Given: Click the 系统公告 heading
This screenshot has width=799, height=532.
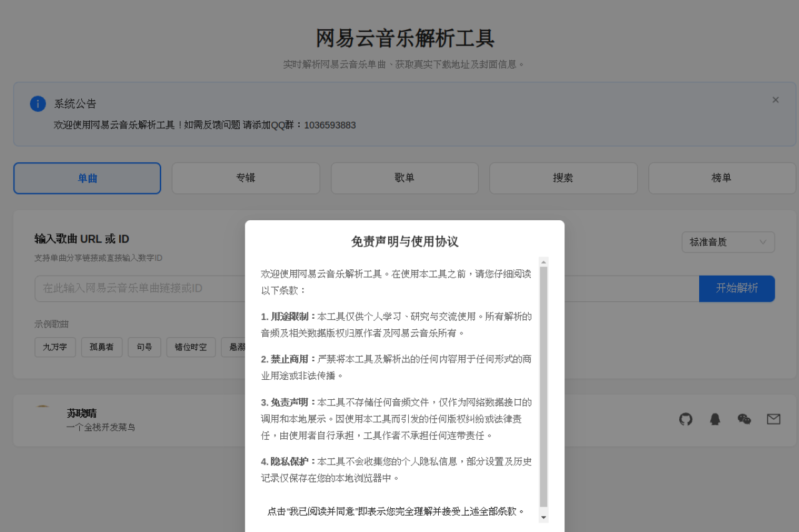Looking at the screenshot, I should pyautogui.click(x=75, y=104).
